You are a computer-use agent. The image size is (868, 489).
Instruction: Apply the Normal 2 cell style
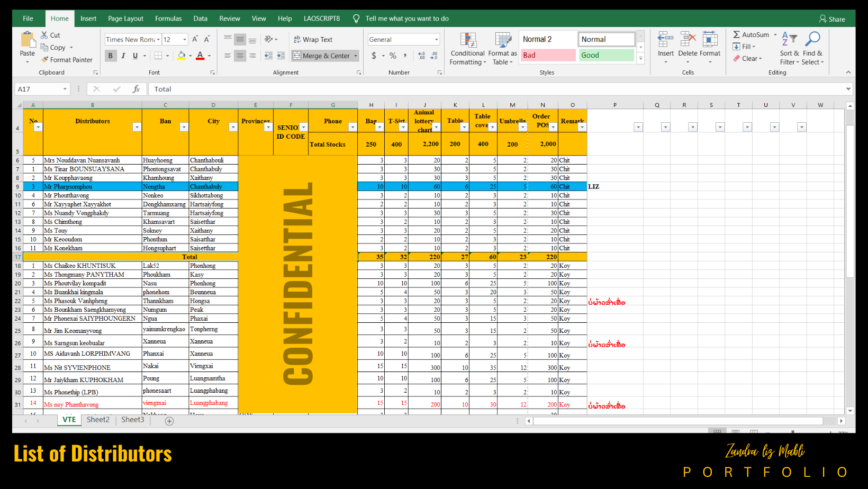(547, 39)
